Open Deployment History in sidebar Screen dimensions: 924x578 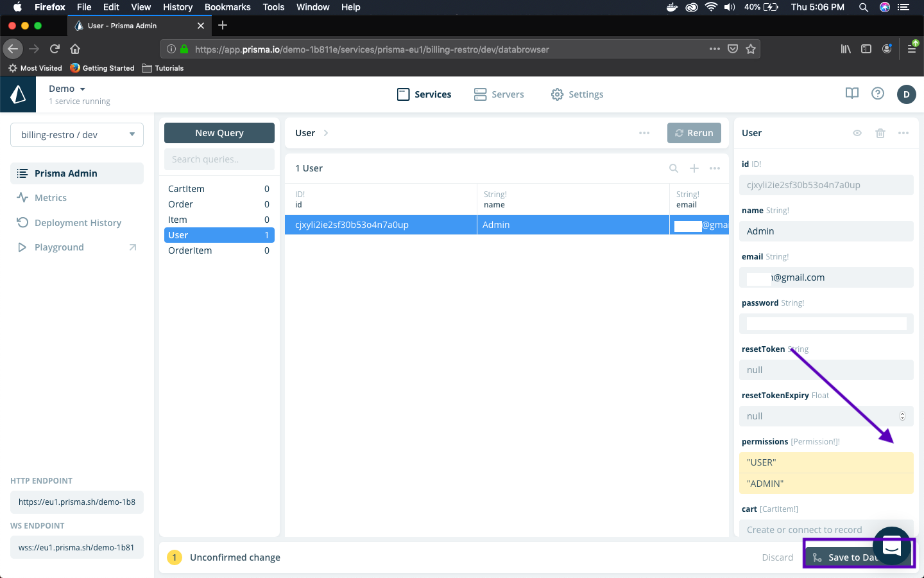pos(77,223)
